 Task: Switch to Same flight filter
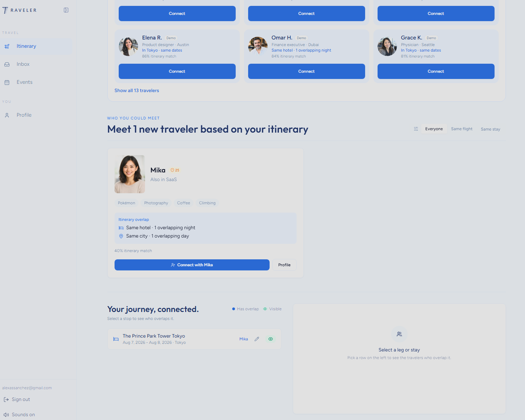462,129
